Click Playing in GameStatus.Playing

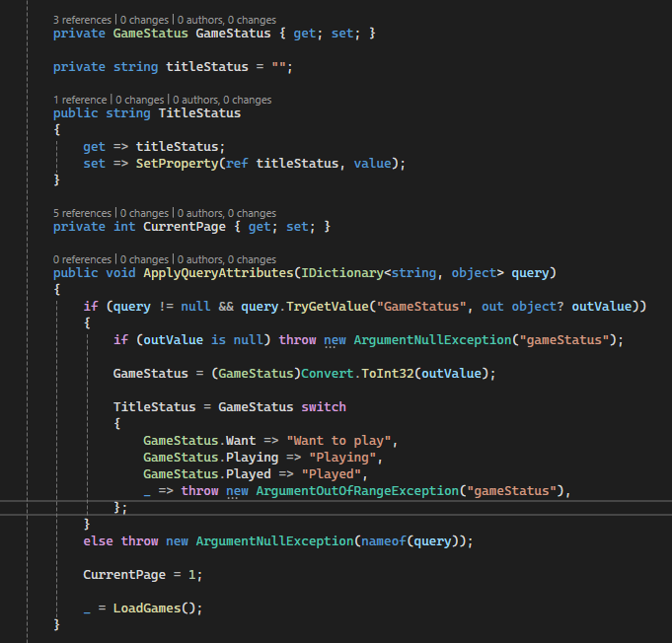[252, 457]
